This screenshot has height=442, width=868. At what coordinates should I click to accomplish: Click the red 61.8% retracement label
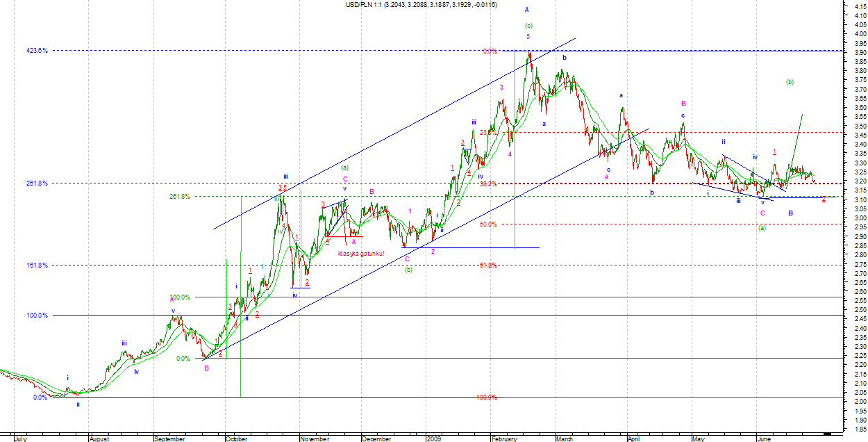487,265
